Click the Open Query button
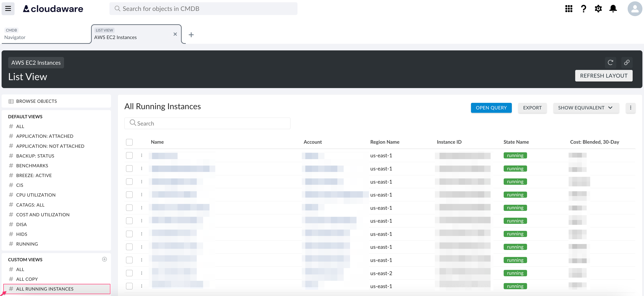This screenshot has width=644, height=296. click(491, 108)
